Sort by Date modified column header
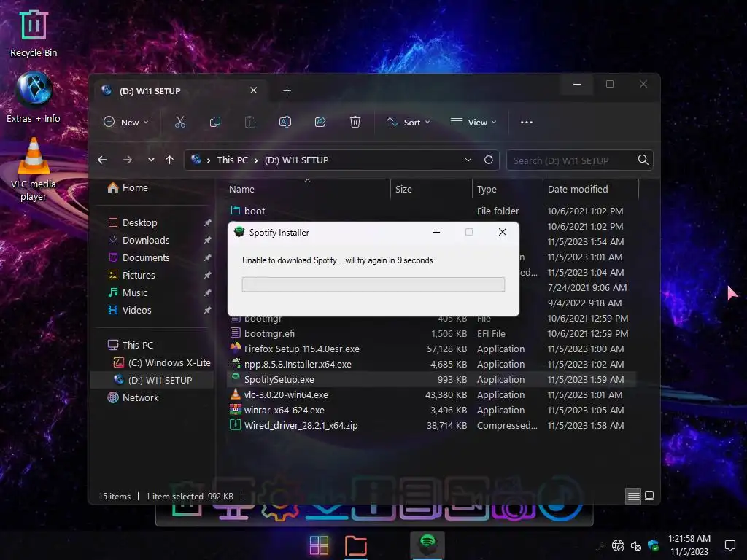 click(591, 189)
